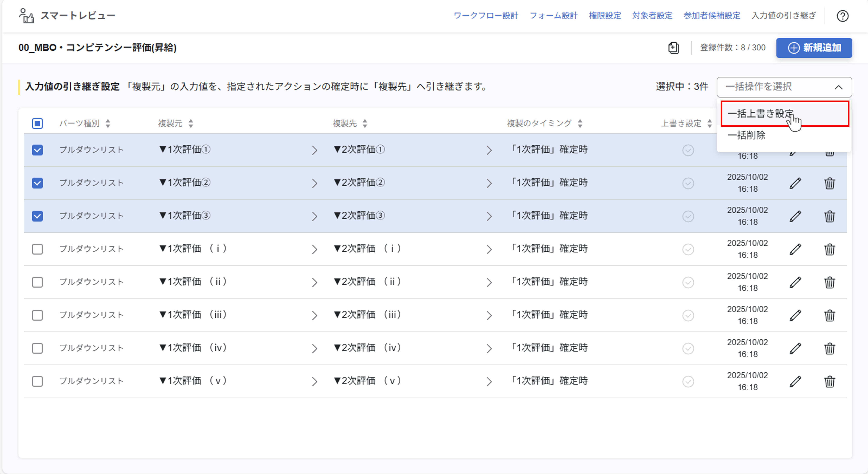Collapse the 一括操作を選択 dropdown

[x=838, y=87]
